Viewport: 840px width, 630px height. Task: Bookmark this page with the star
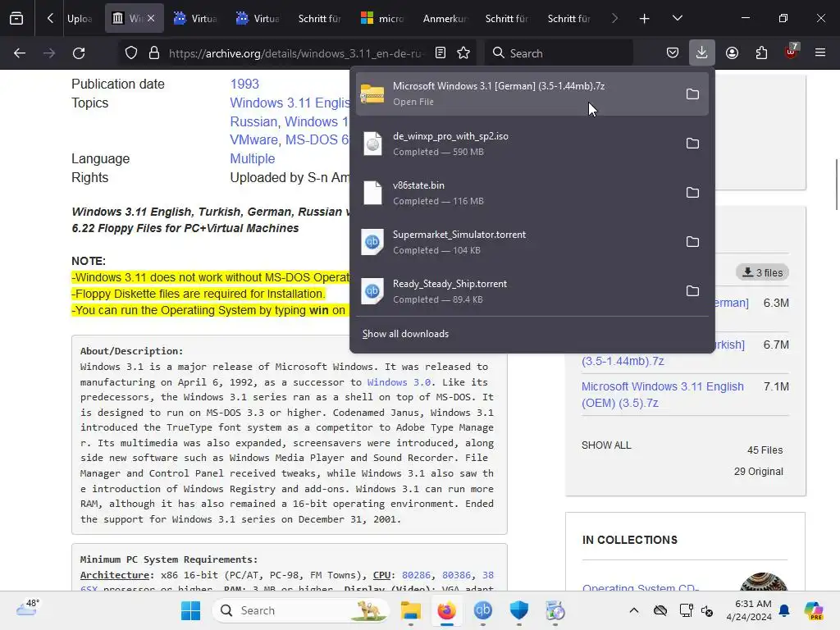coord(463,53)
